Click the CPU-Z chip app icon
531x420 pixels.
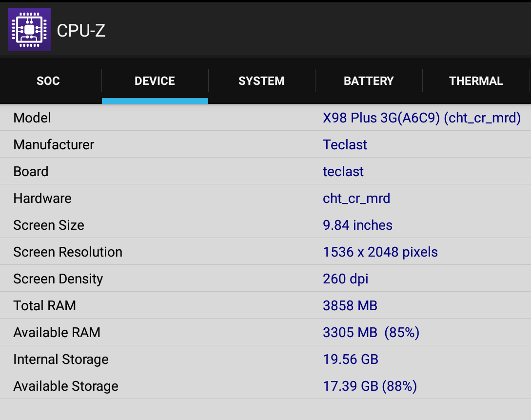pyautogui.click(x=29, y=30)
